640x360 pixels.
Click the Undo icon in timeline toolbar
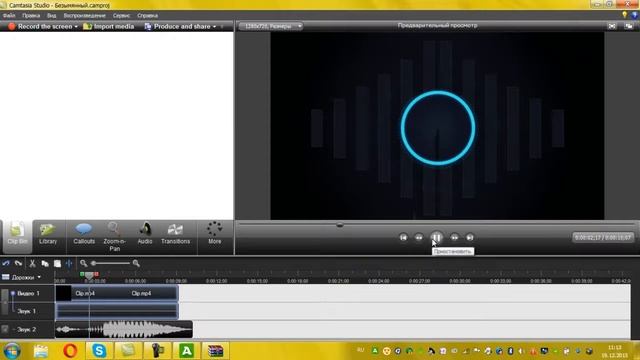coord(6,263)
